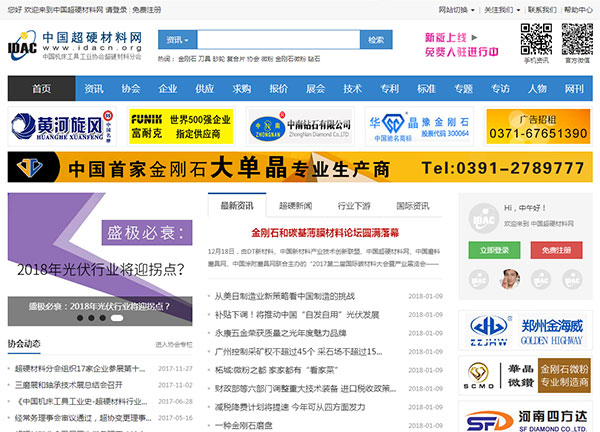
Task: Open the 企业 navigation item
Action: (x=168, y=89)
